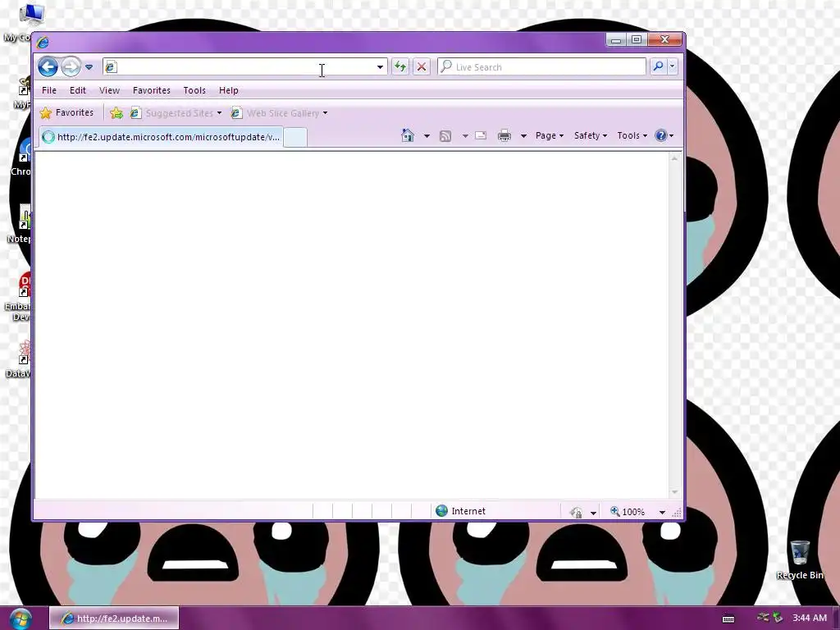Open the Tools menu in menu bar
This screenshot has height=630, width=840.
(194, 90)
